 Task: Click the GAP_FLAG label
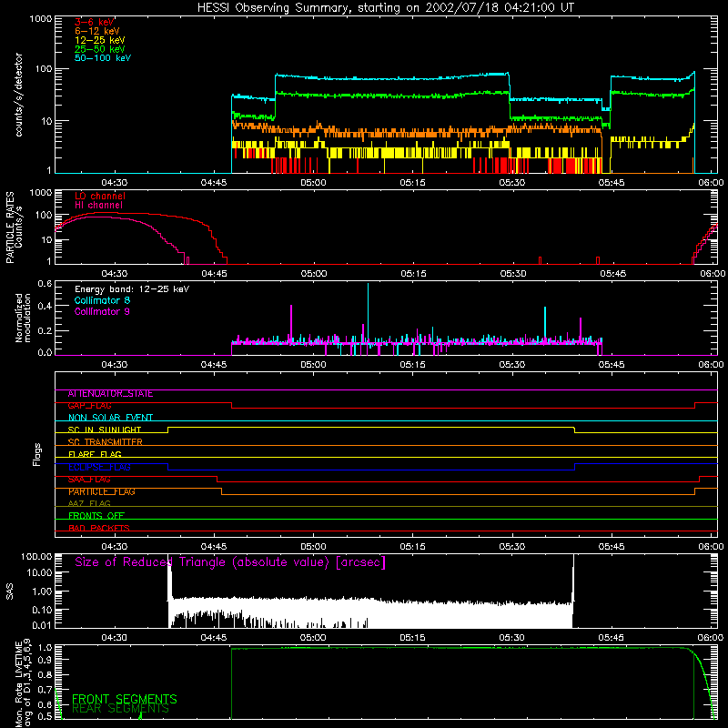click(x=89, y=406)
